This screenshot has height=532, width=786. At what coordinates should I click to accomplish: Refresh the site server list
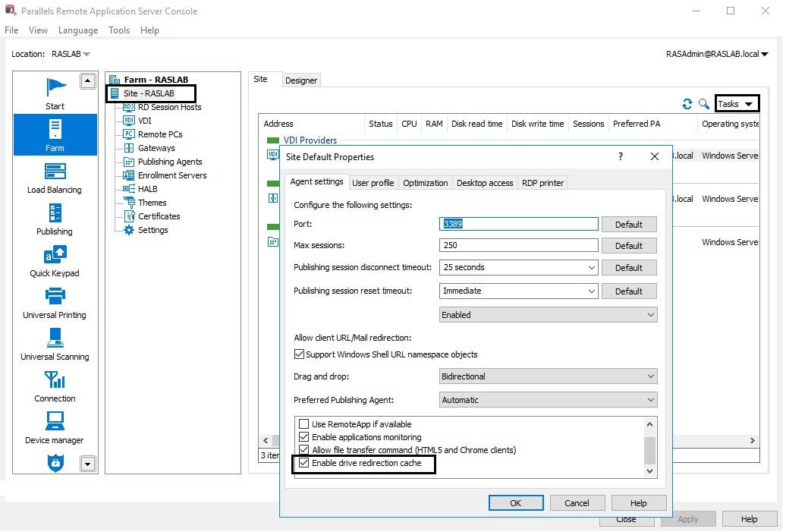point(687,103)
